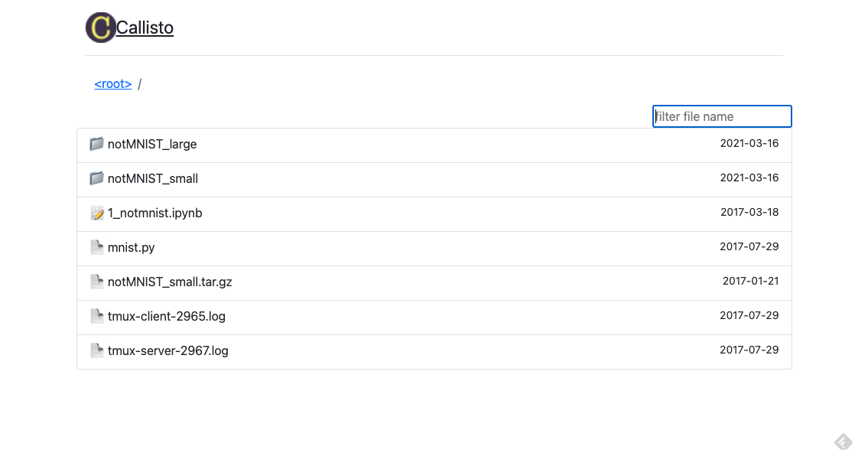
Task: Open the notMNIST_large directory entry
Action: click(151, 144)
